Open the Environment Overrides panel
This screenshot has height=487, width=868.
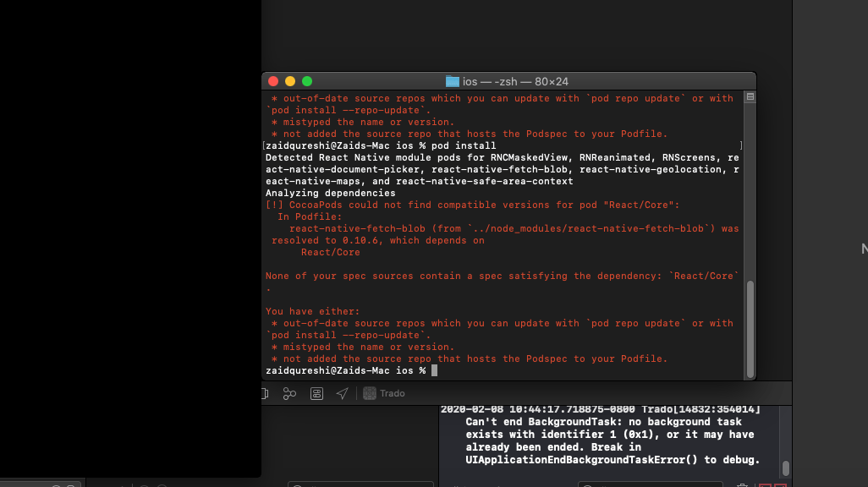(x=316, y=392)
